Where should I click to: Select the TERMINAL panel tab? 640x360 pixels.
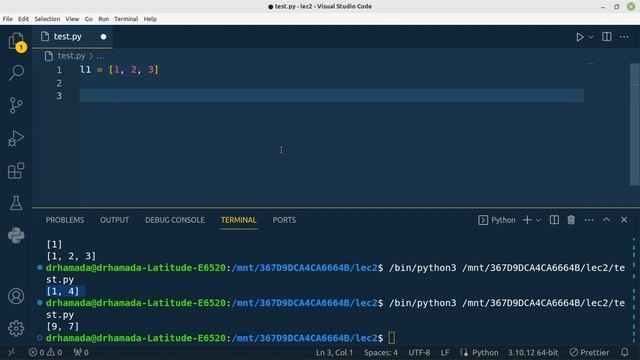click(238, 220)
